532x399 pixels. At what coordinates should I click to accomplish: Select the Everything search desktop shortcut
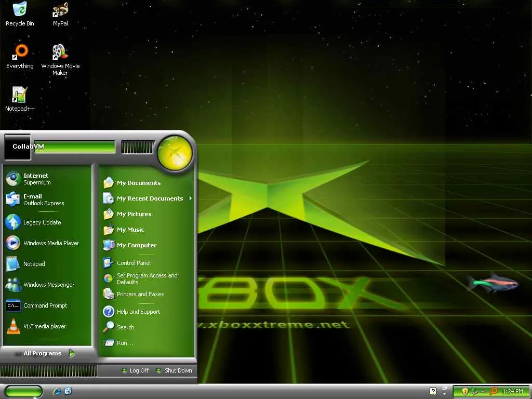20,56
